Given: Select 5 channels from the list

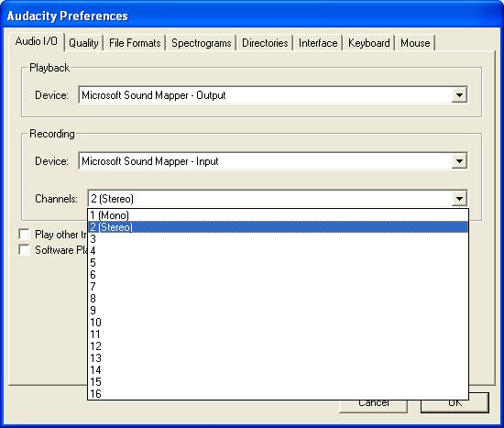Looking at the screenshot, I should (278, 263).
